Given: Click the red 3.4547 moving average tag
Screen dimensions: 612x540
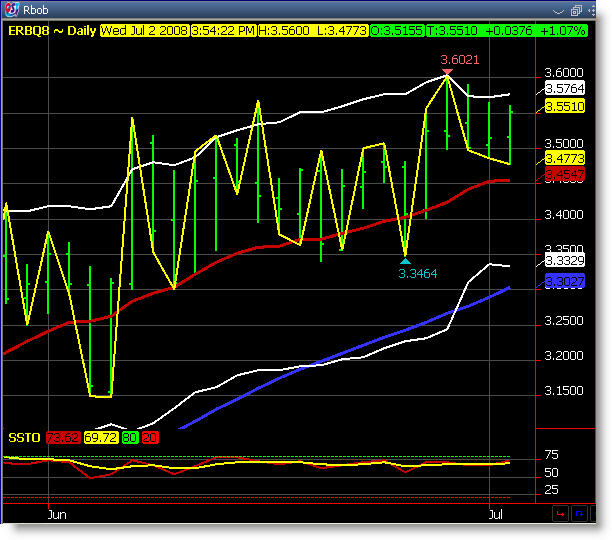Looking at the screenshot, I should (x=564, y=174).
